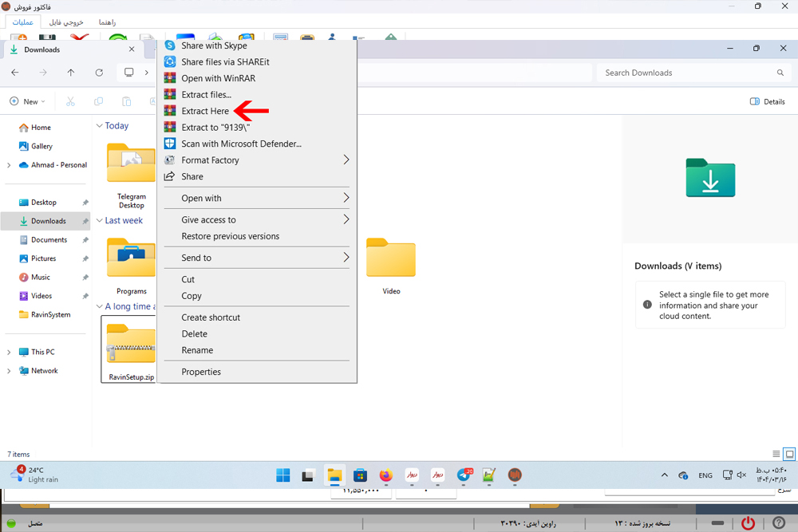Click the Microsoft Defender shield icon

coord(169,144)
